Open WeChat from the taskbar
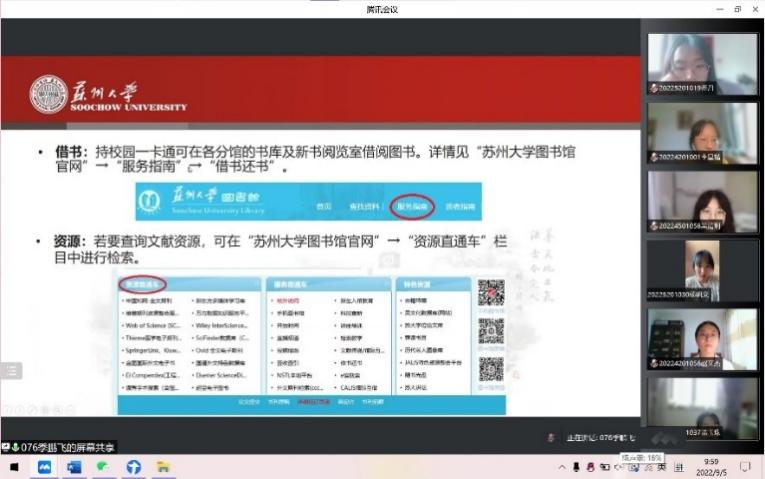 [103, 467]
